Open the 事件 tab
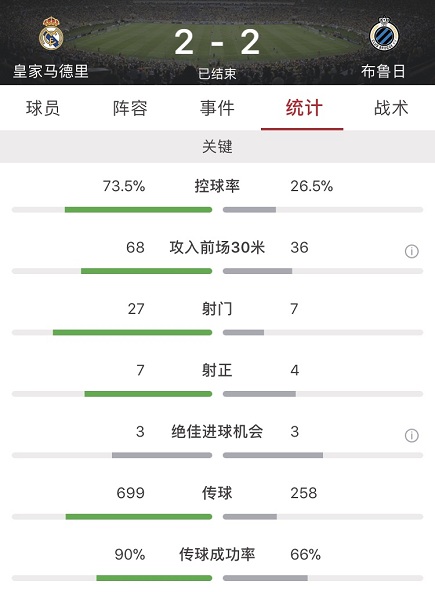This screenshot has height=592, width=435. pyautogui.click(x=217, y=108)
